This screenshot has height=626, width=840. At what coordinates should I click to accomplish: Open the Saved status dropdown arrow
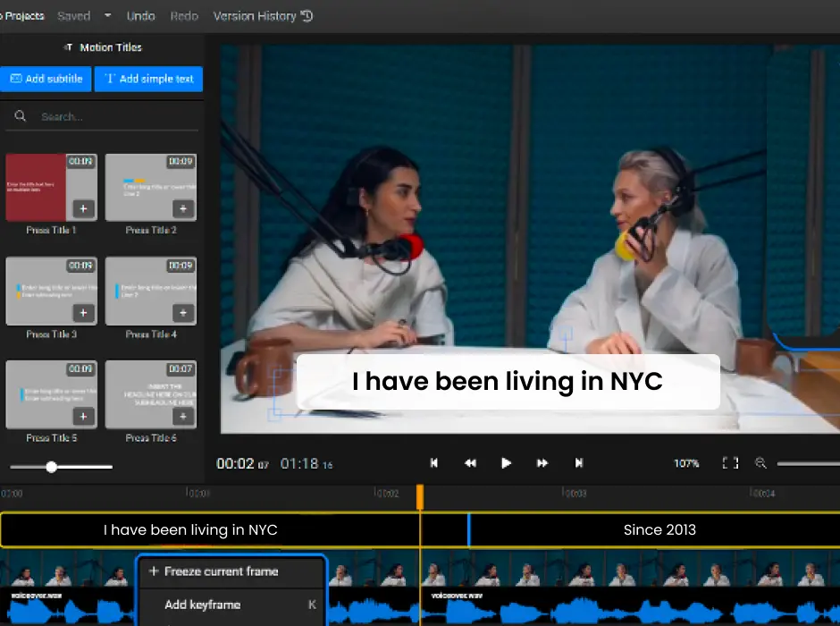tap(109, 15)
